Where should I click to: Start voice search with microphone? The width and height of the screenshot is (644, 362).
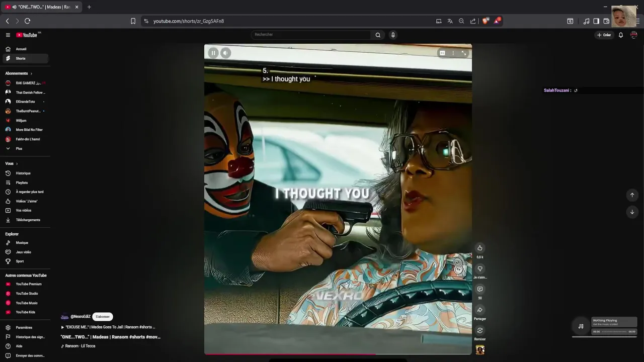pyautogui.click(x=393, y=35)
